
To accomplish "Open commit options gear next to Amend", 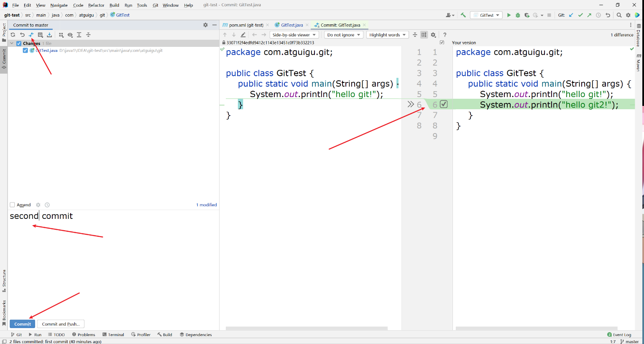I will (x=38, y=205).
